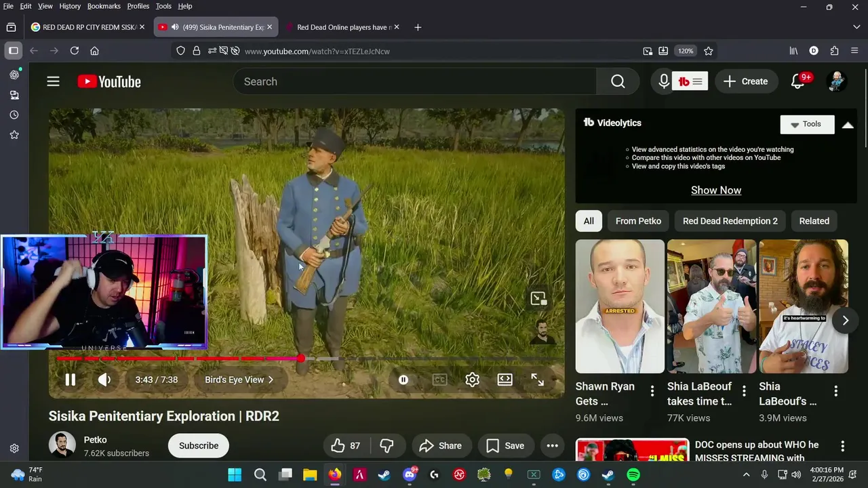
Task: Open the YouTube guide hamburger menu
Action: 53,81
